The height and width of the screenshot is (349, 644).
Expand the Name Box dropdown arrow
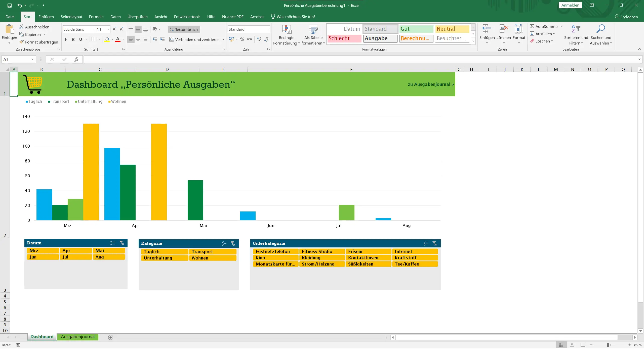pyautogui.click(x=32, y=60)
